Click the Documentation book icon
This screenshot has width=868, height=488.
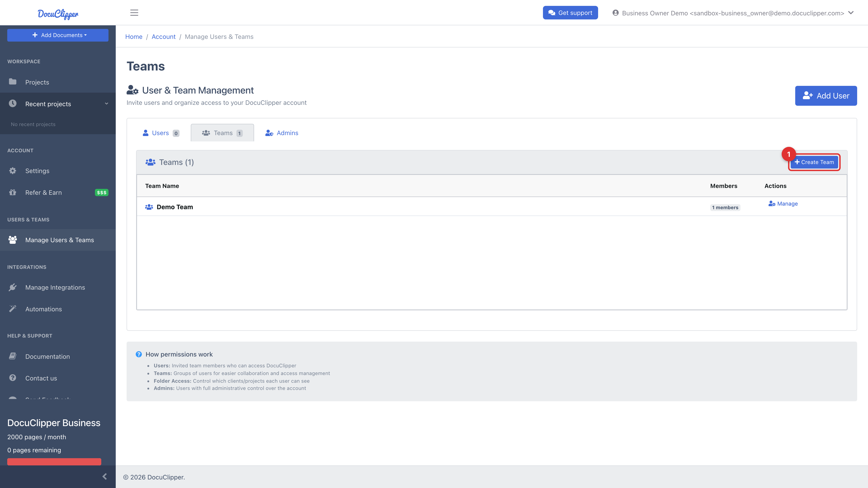(x=12, y=356)
